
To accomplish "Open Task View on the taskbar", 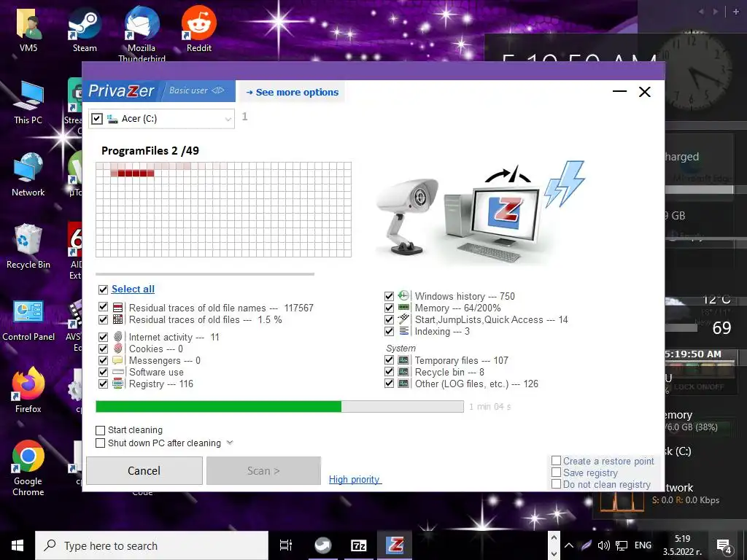I will [286, 545].
